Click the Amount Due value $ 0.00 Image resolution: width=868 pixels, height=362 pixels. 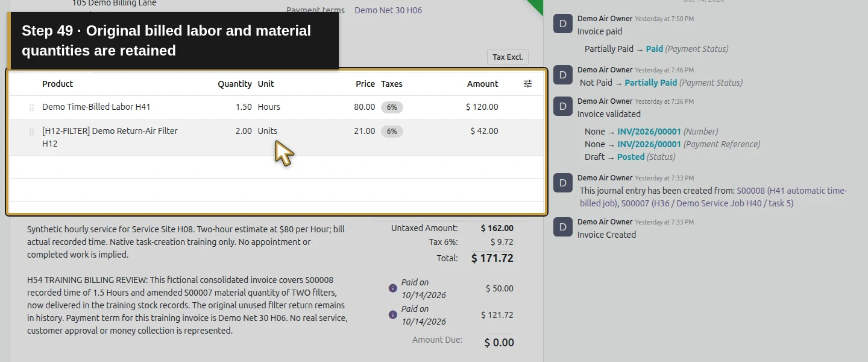coord(499,343)
